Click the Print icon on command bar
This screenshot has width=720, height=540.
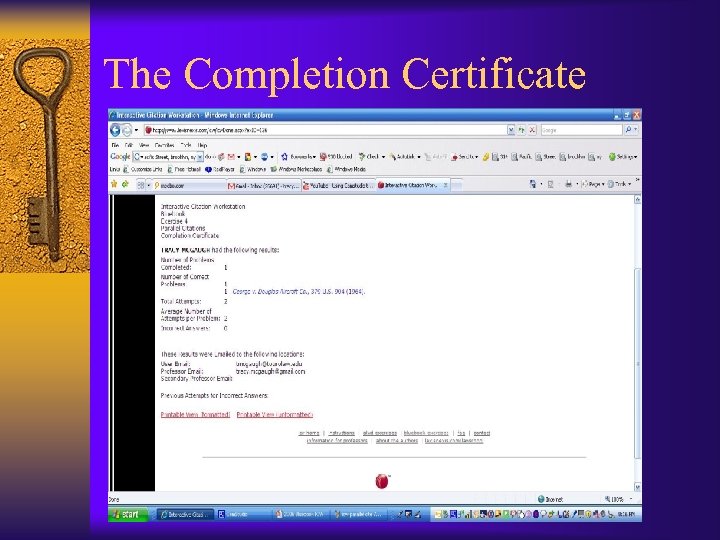pyautogui.click(x=568, y=184)
